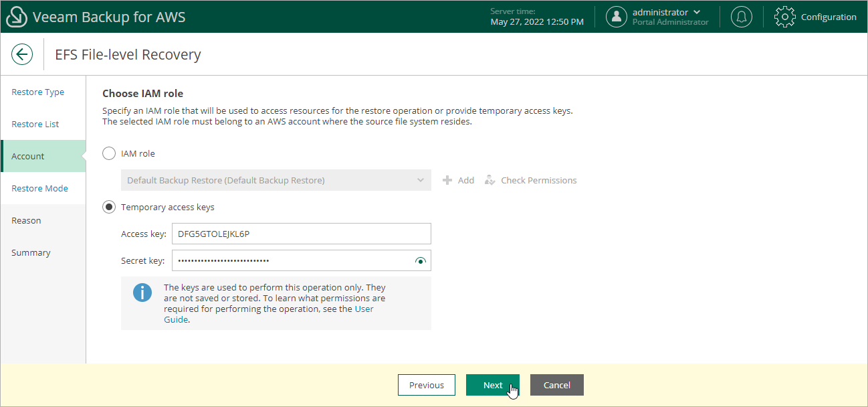
Task: Click the Cancel button
Action: (557, 385)
